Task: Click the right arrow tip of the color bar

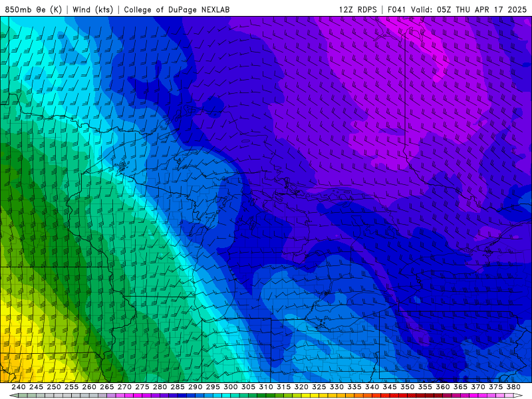Action: pos(518,396)
